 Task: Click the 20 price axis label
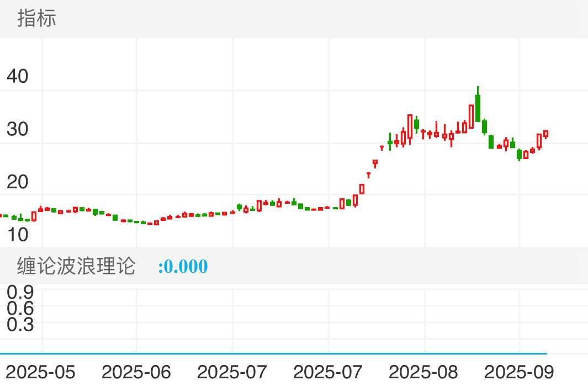(x=17, y=182)
